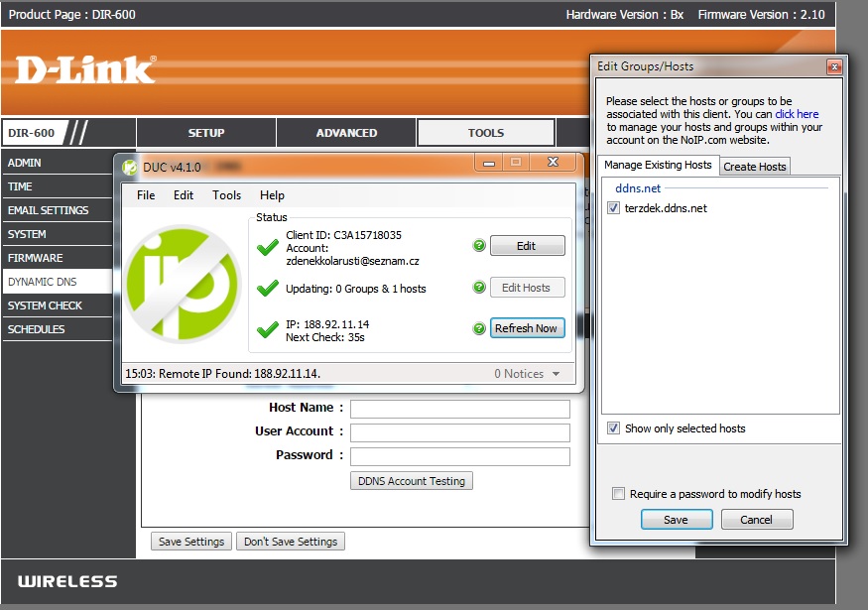Open ADVANCED tab in router page

(346, 133)
